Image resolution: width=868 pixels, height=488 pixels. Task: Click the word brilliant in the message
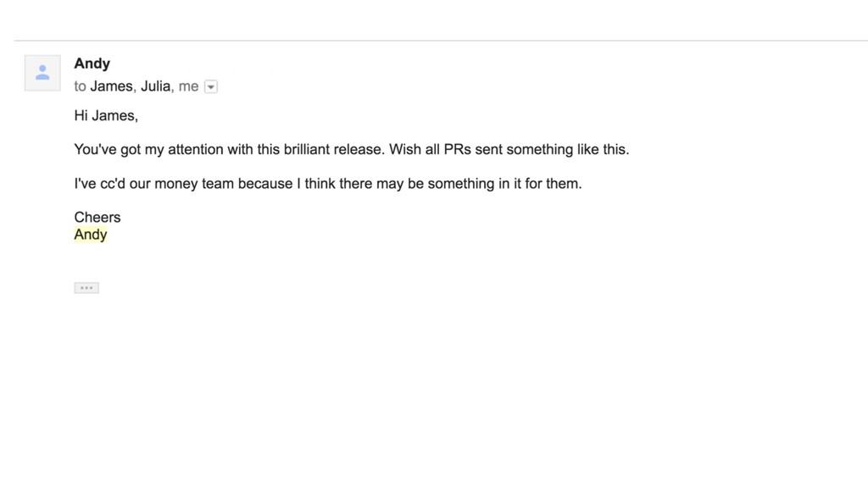coord(307,149)
